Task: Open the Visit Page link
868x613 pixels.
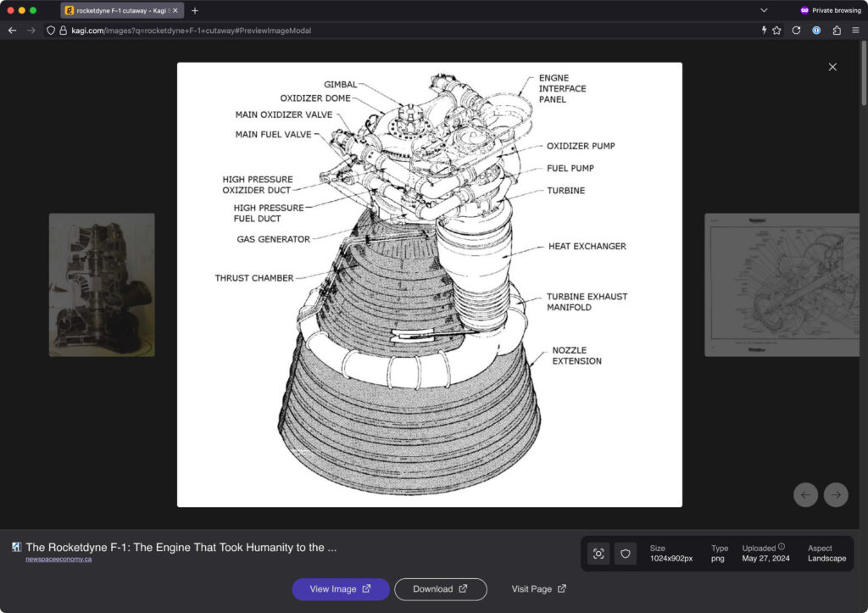Action: [x=538, y=589]
